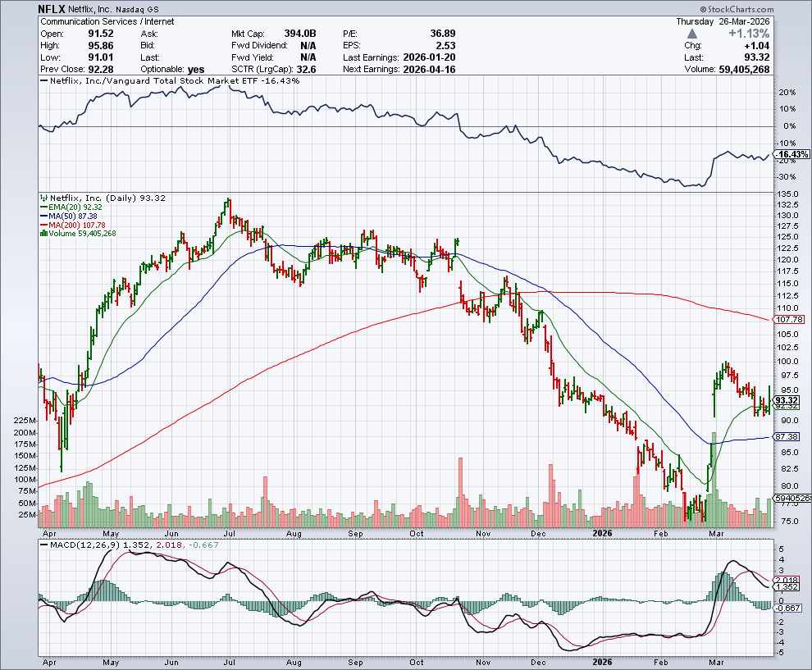
Task: Click the Low value 91.01
Action: [100, 57]
